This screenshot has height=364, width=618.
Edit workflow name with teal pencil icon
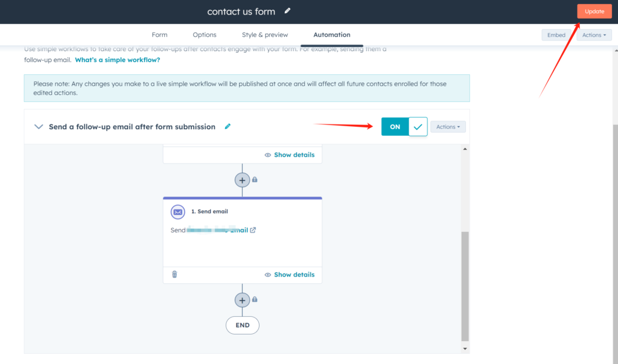[228, 127]
